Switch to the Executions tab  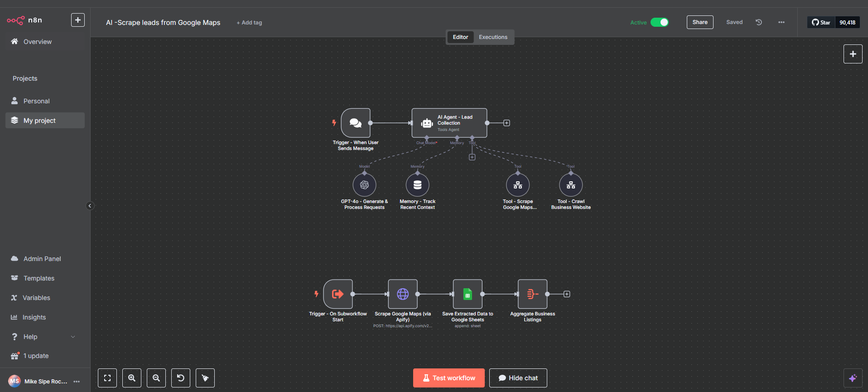pos(493,37)
